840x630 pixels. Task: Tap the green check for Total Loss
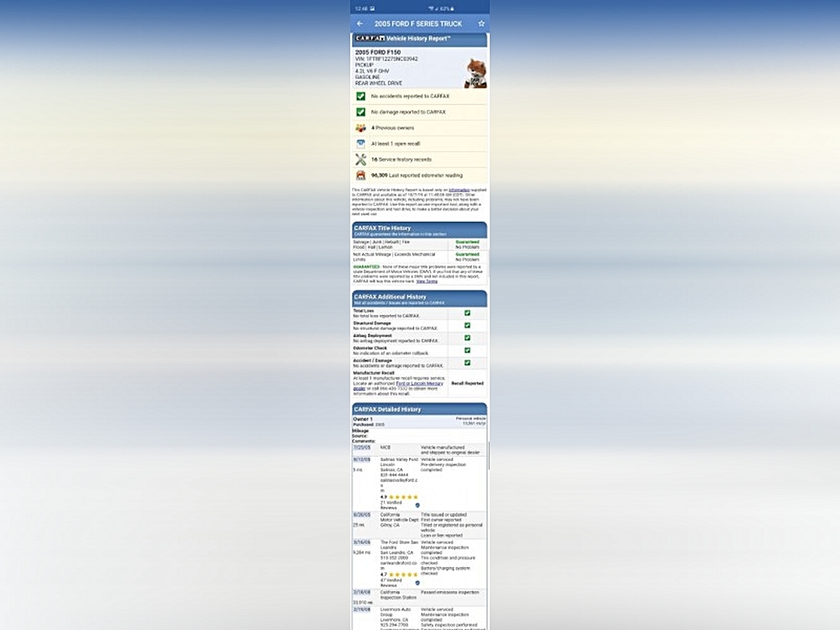click(x=467, y=312)
